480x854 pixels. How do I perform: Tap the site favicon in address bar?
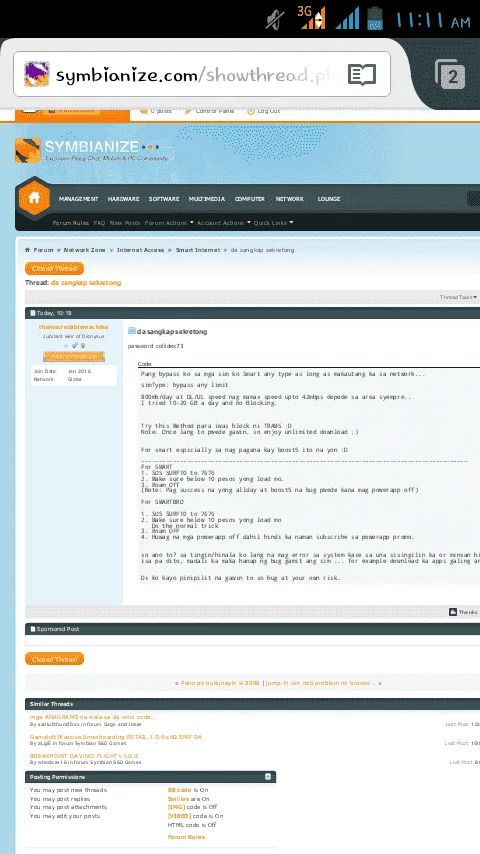coord(37,74)
